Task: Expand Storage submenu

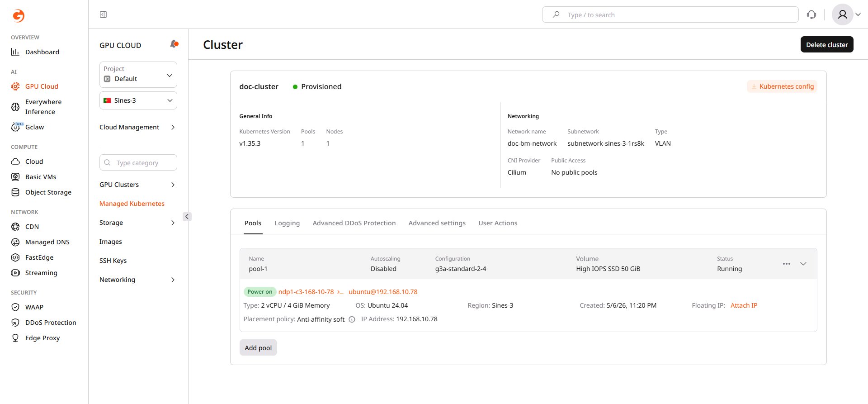Action: coord(173,223)
